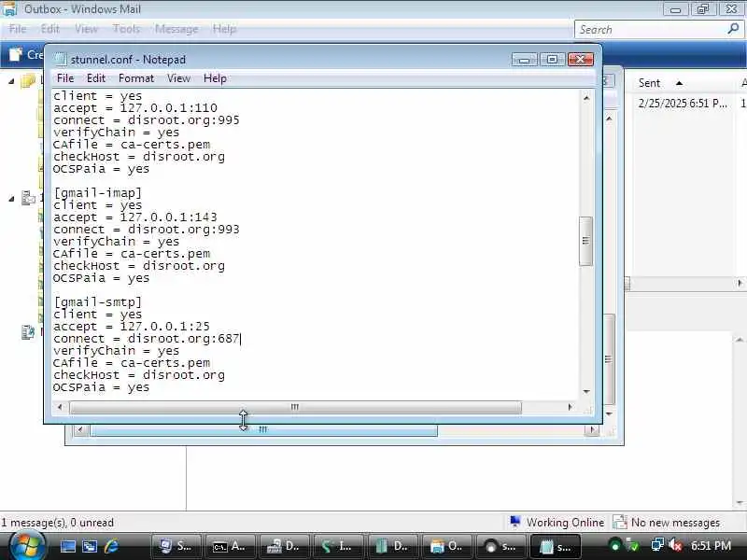Click '1 message(s), 0 unread' status text

pos(57,523)
